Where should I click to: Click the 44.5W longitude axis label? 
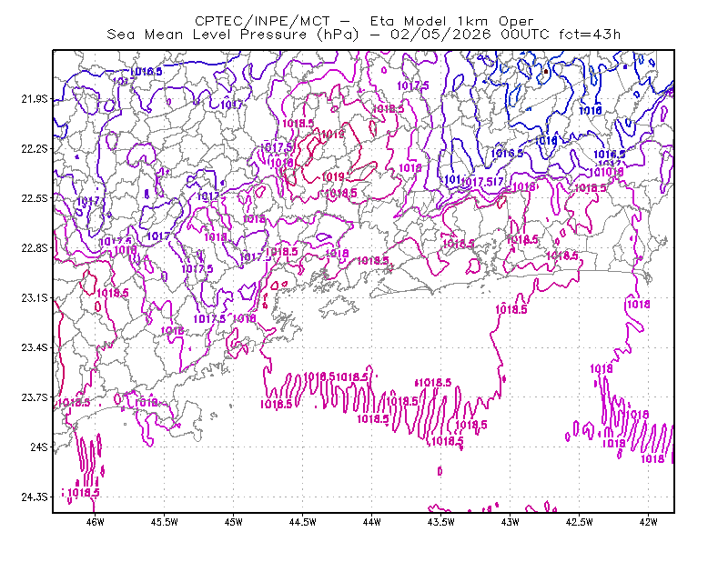(303, 522)
